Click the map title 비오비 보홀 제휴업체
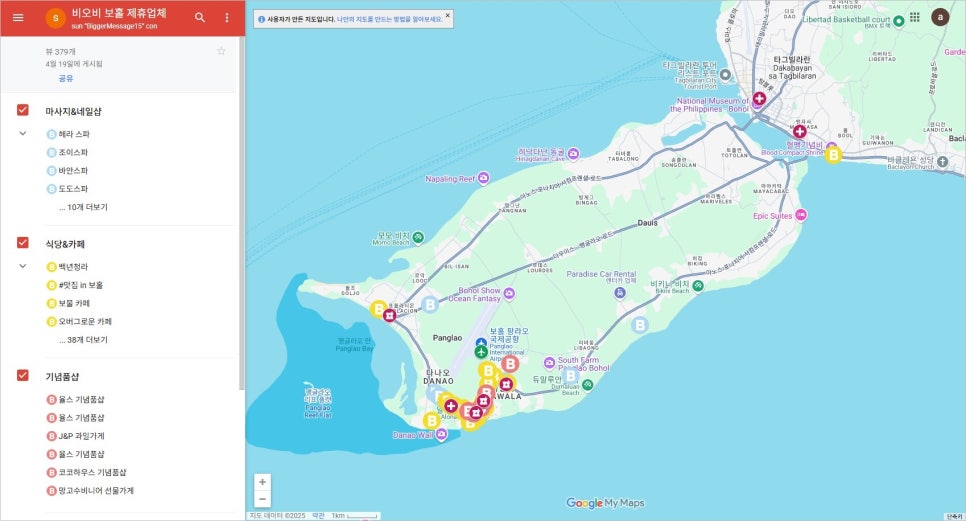This screenshot has width=966, height=521. (119, 14)
